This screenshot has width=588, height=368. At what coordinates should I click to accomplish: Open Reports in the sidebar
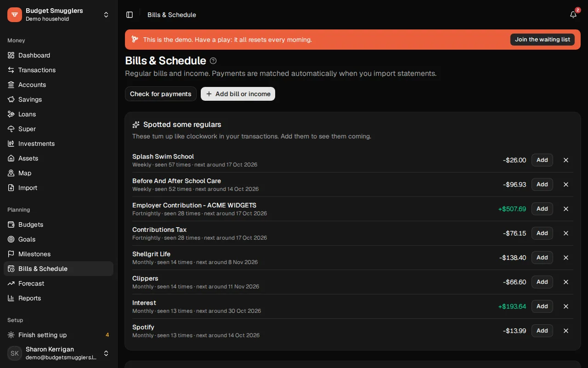point(58,298)
